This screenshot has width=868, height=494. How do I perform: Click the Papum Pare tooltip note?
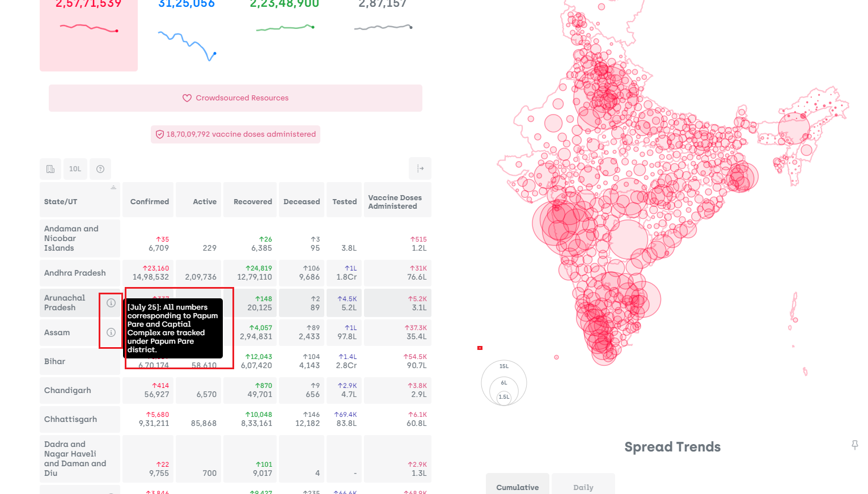click(173, 328)
